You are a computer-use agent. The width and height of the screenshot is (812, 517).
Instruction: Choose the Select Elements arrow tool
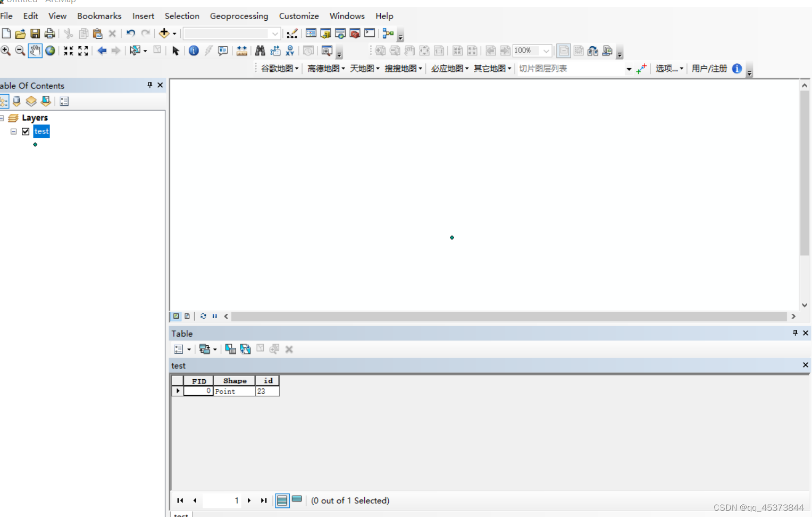click(175, 51)
